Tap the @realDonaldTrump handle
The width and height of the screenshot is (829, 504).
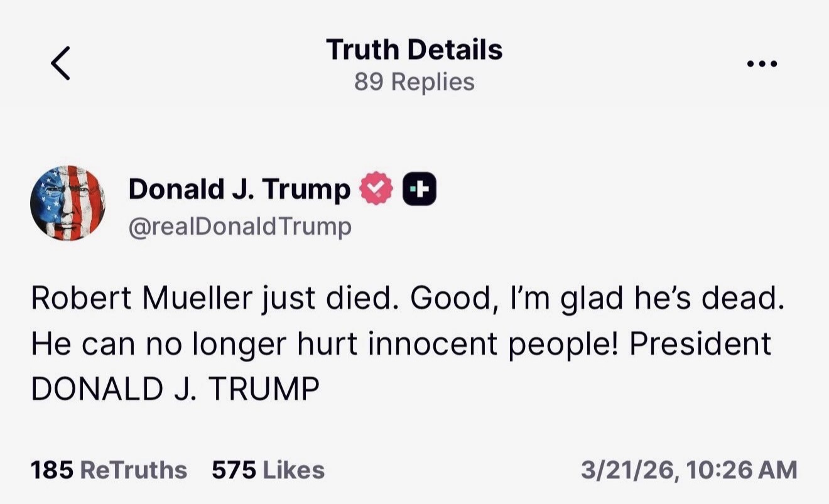tap(240, 226)
